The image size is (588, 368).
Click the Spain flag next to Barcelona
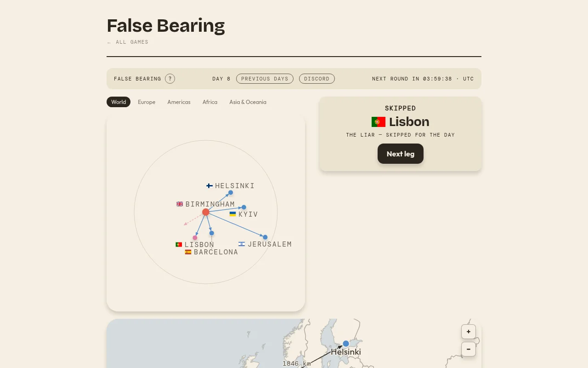pyautogui.click(x=188, y=252)
